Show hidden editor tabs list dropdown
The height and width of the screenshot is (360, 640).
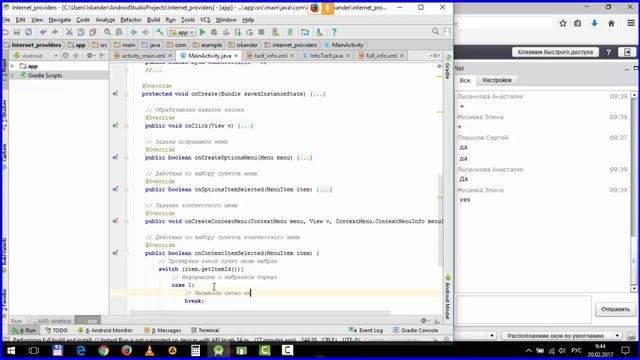[435, 56]
